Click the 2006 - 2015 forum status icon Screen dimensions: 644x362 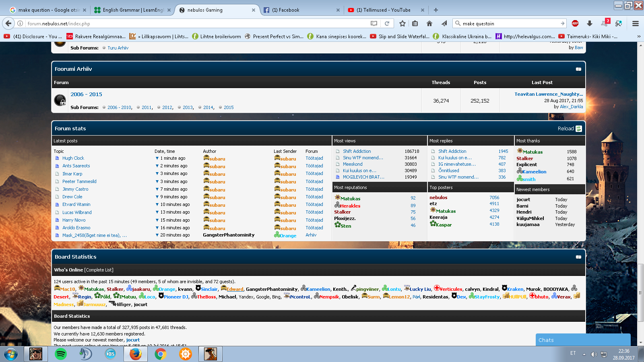60,100
